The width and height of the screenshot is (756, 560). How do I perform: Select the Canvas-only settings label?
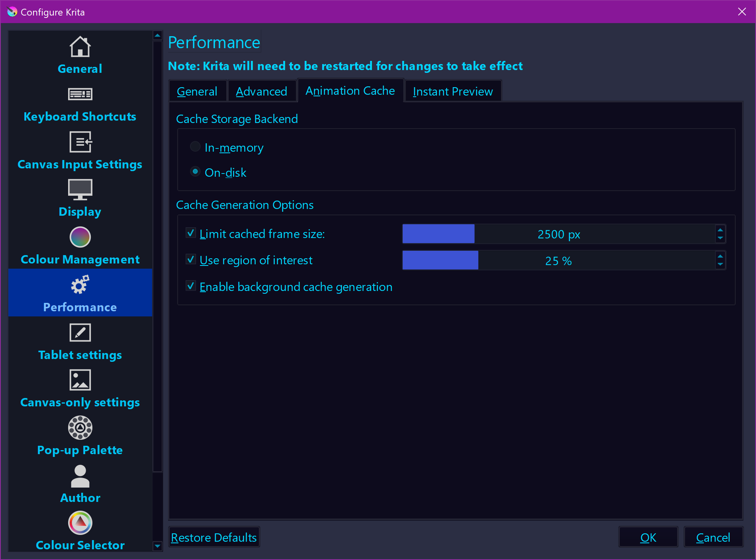(x=80, y=402)
